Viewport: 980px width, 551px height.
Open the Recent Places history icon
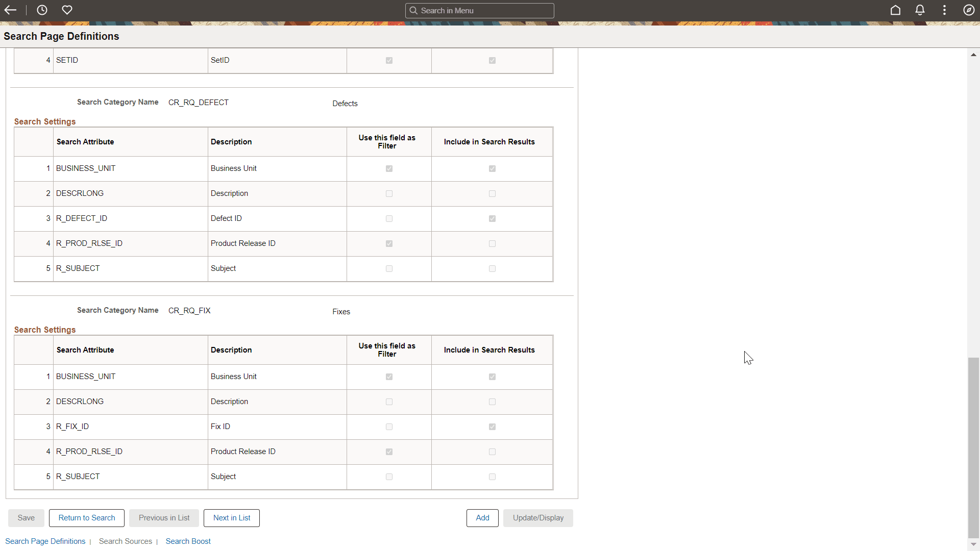click(41, 10)
